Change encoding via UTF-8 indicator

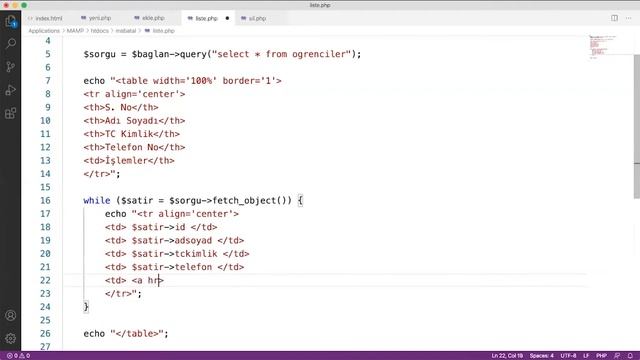568,356
